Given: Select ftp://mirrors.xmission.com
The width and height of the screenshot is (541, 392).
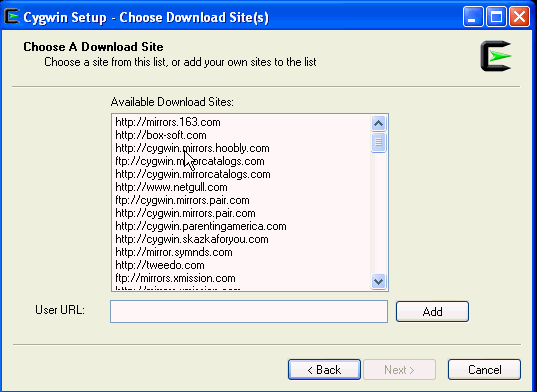Looking at the screenshot, I should 175,278.
